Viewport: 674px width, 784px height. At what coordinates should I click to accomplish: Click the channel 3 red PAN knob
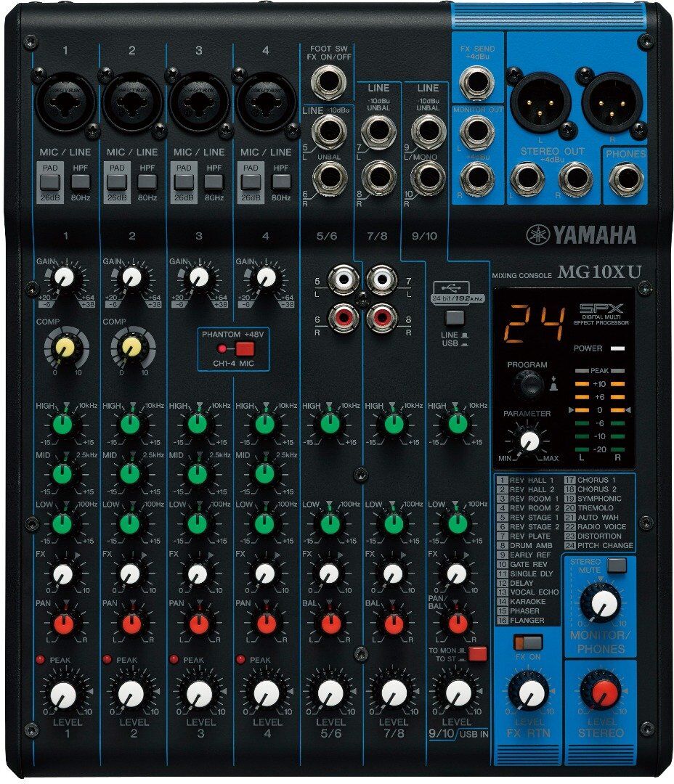pyautogui.click(x=198, y=624)
